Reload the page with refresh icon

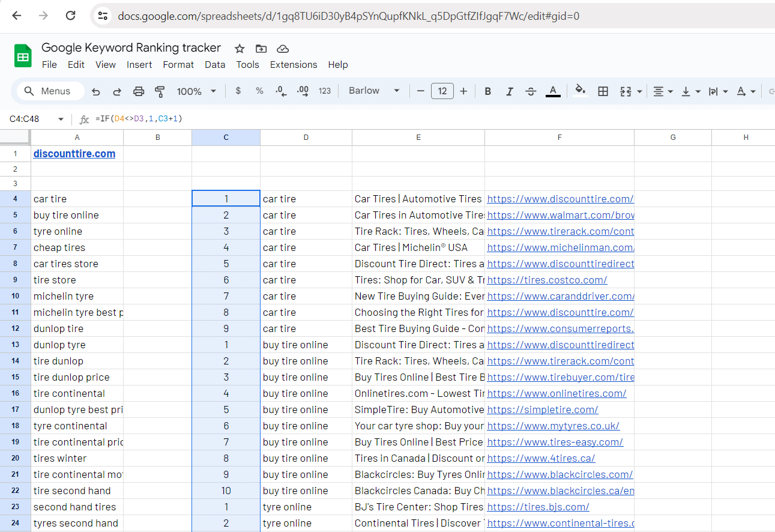[70, 16]
